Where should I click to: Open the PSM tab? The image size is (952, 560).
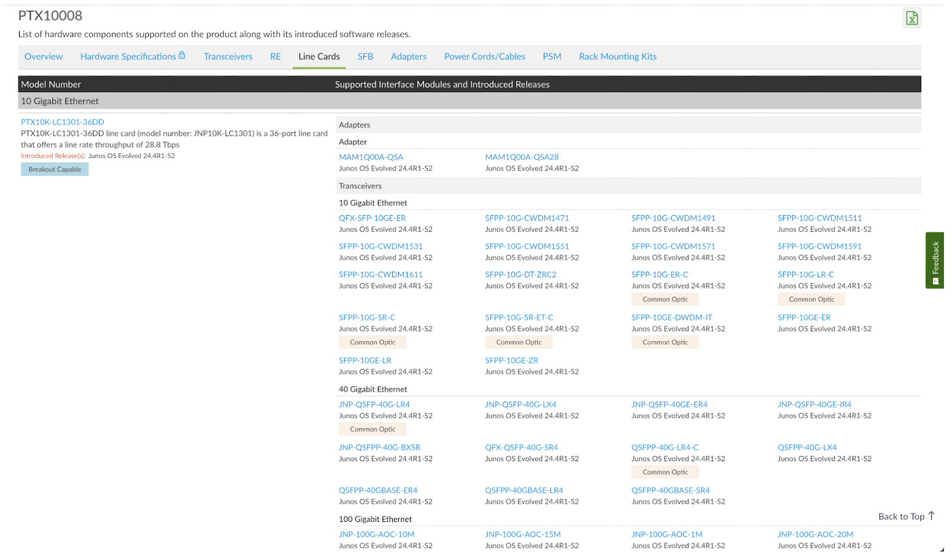(552, 56)
